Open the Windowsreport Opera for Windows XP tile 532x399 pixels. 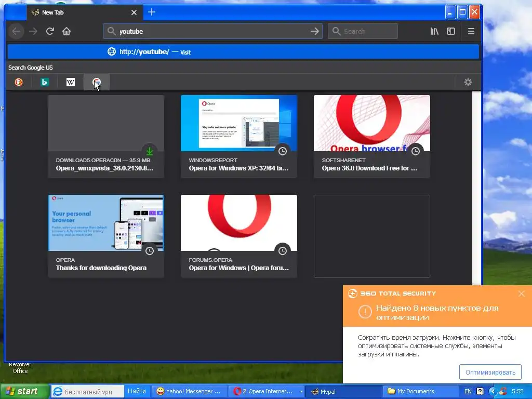[239, 137]
